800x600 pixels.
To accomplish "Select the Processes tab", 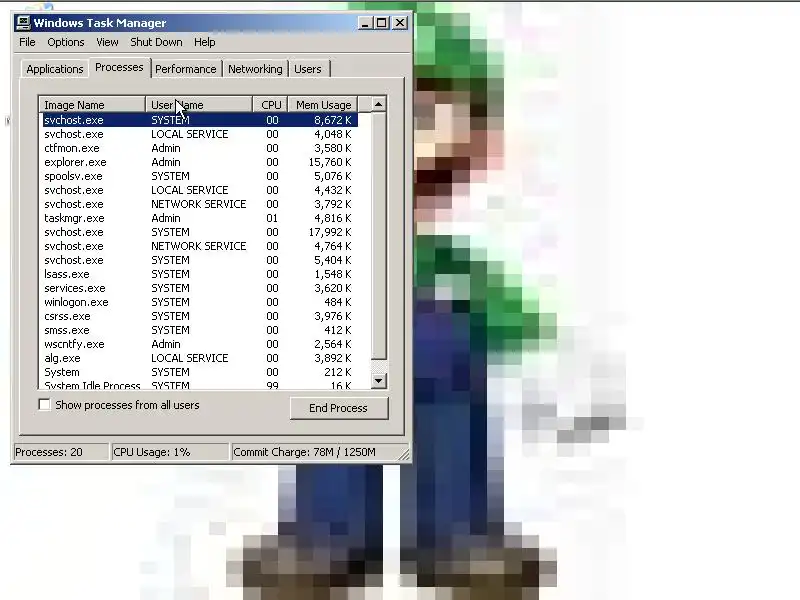I will tap(119, 67).
